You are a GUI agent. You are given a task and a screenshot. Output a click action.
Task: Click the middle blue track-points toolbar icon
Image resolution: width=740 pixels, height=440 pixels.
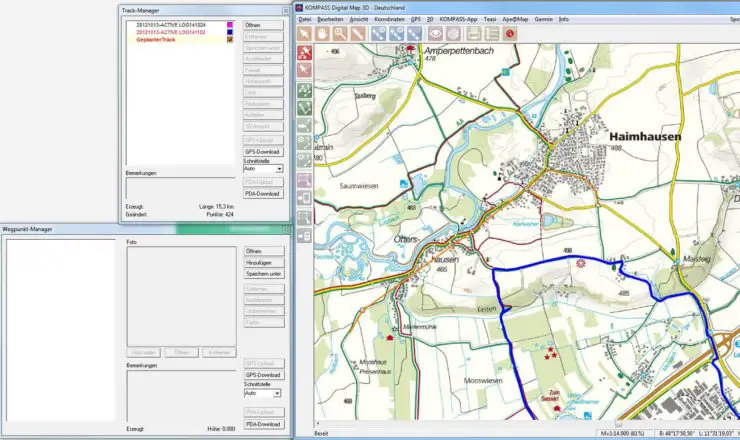[396, 34]
